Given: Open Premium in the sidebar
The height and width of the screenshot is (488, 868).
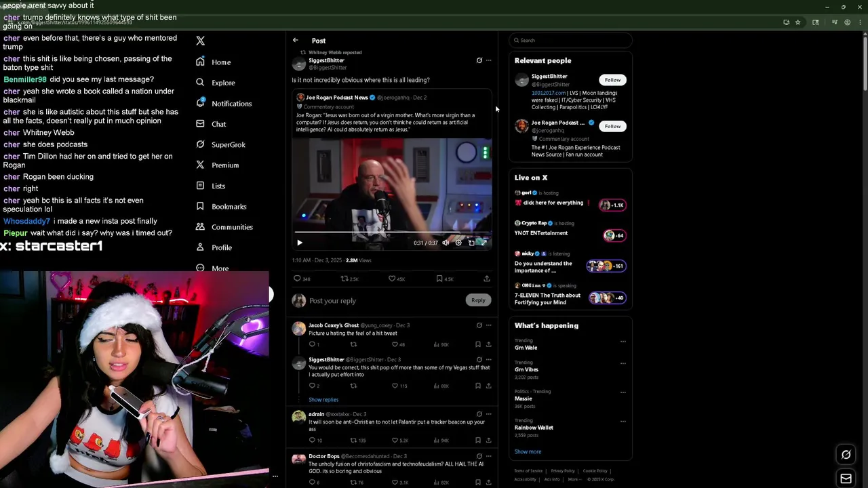Looking at the screenshot, I should (217, 165).
